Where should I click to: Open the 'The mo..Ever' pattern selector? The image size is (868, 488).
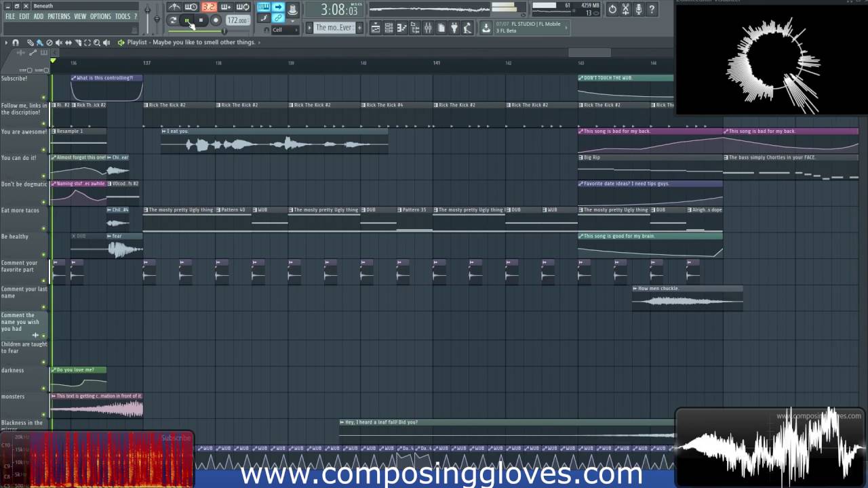click(334, 28)
